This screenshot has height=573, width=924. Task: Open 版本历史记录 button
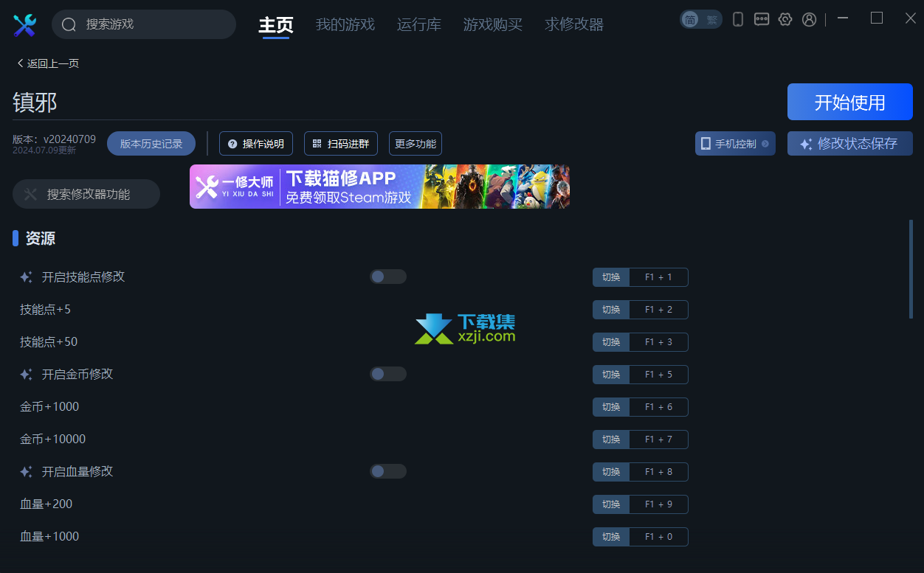tap(151, 144)
